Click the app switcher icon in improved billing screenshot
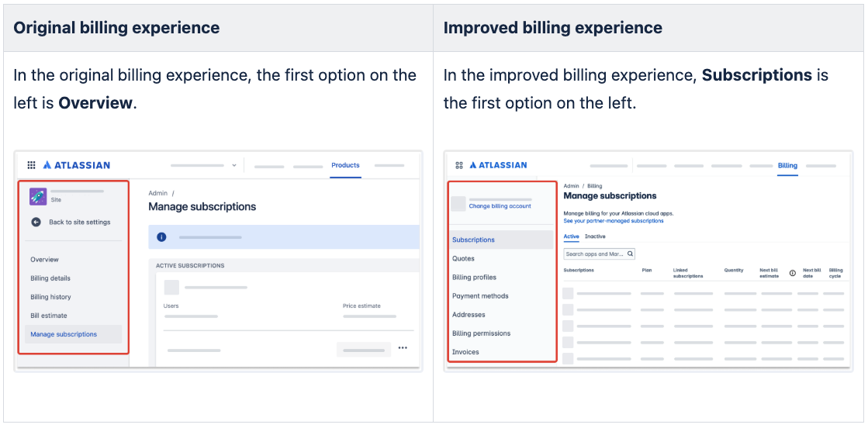 pyautogui.click(x=459, y=165)
